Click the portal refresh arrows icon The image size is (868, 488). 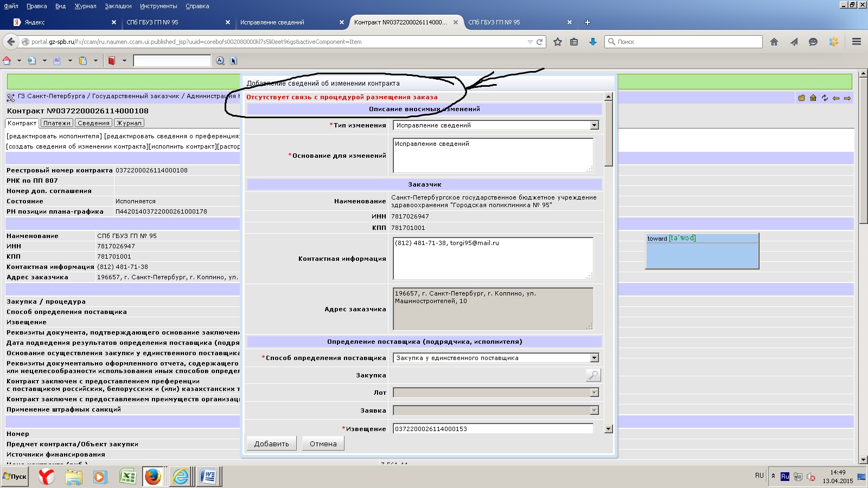pos(825,98)
